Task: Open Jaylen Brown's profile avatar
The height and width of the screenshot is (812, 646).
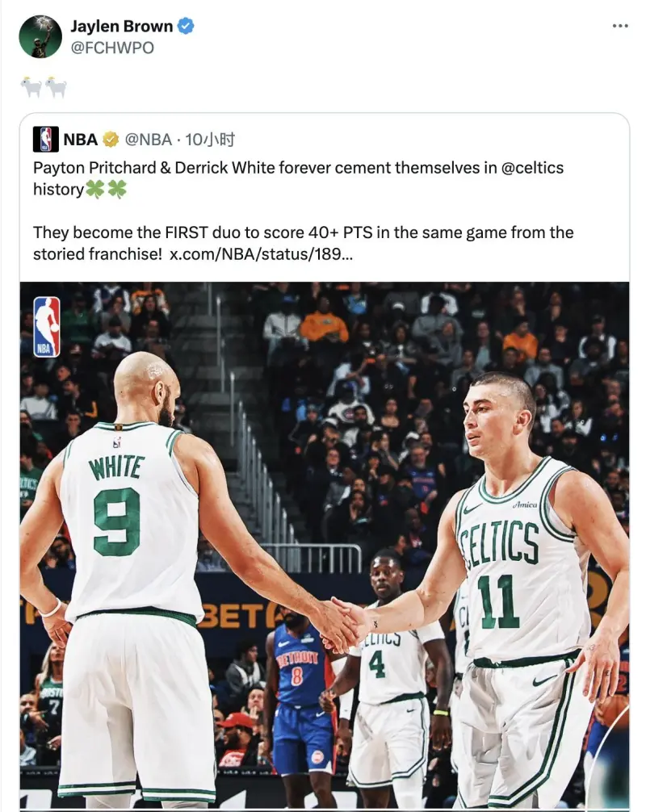Action: pyautogui.click(x=40, y=36)
